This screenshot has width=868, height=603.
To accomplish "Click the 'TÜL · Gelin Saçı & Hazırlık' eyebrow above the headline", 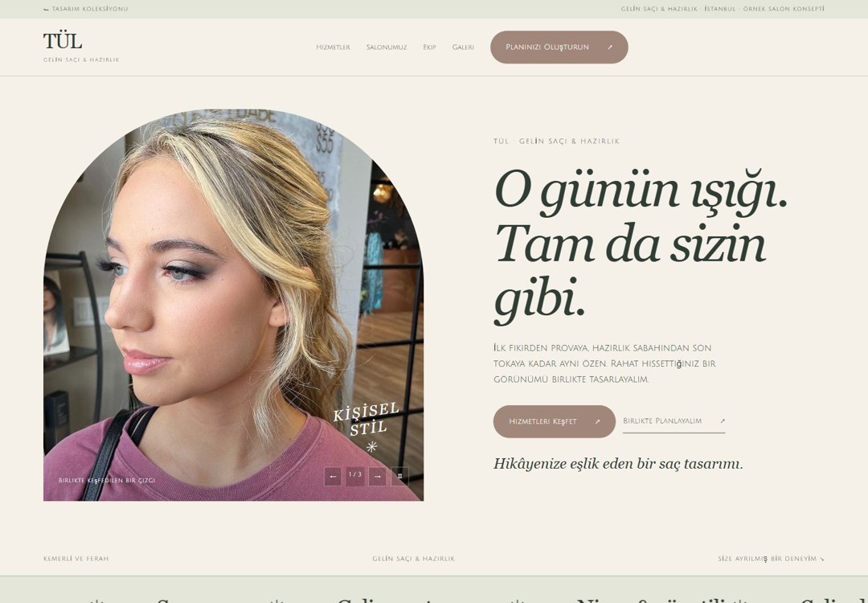I will (x=556, y=142).
